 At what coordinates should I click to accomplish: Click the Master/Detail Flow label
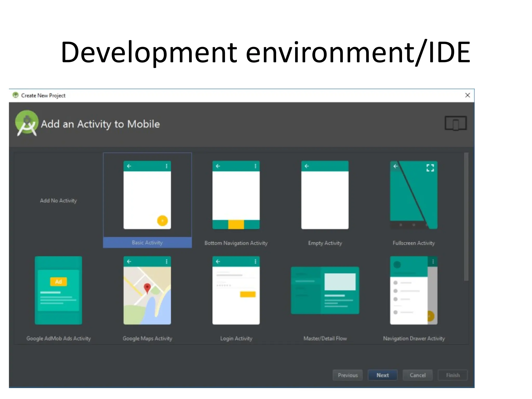pos(325,338)
